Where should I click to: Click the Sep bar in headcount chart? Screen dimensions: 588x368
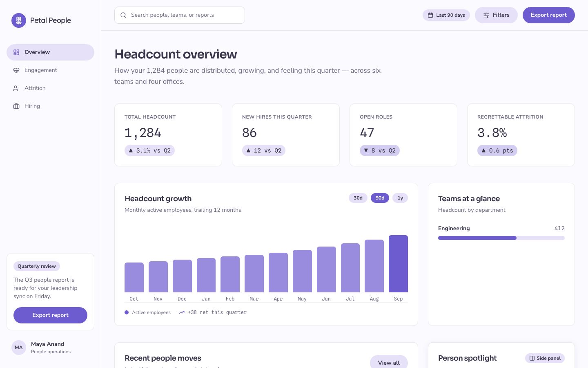398,264
